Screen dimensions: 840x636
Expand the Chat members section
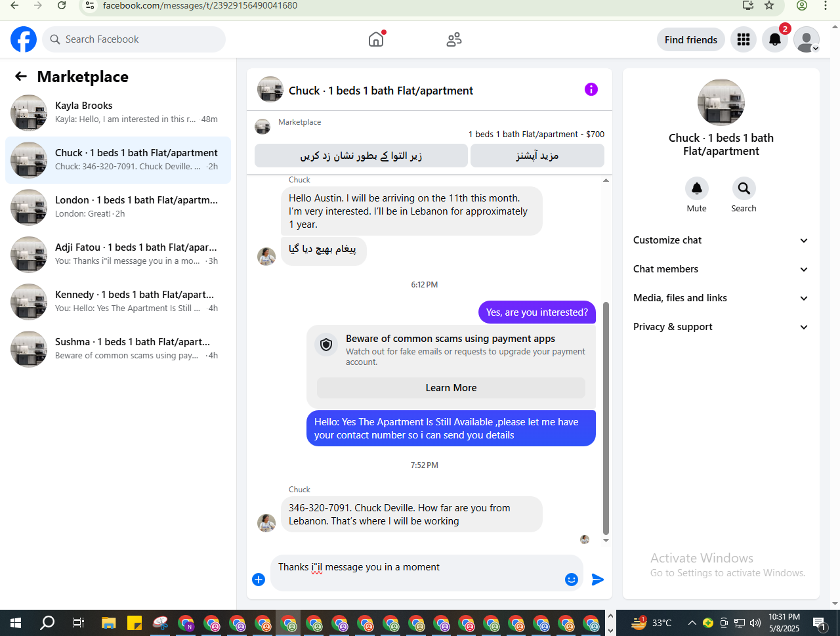721,269
